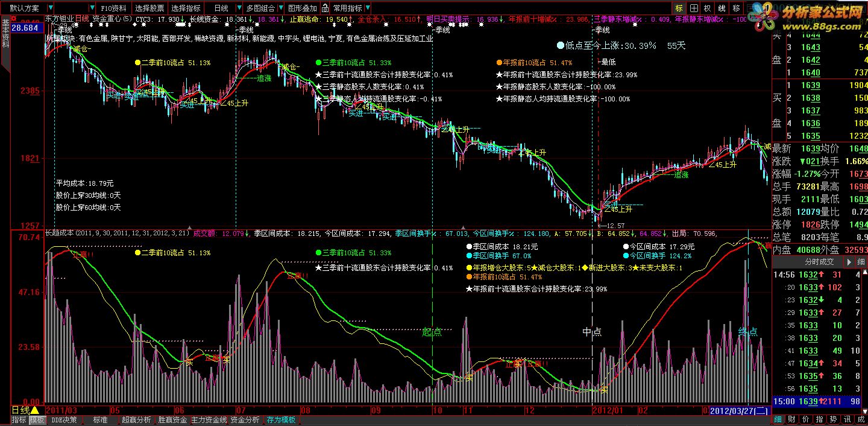Switch to the 指标 bottom tab
This screenshot has width=868, height=426.
click(19, 420)
